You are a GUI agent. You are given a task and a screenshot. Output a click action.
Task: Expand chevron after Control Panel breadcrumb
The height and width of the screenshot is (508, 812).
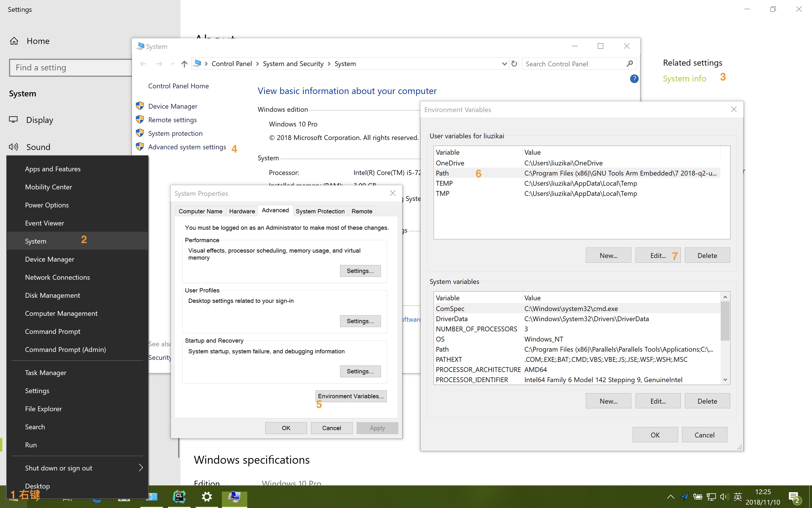click(257, 64)
